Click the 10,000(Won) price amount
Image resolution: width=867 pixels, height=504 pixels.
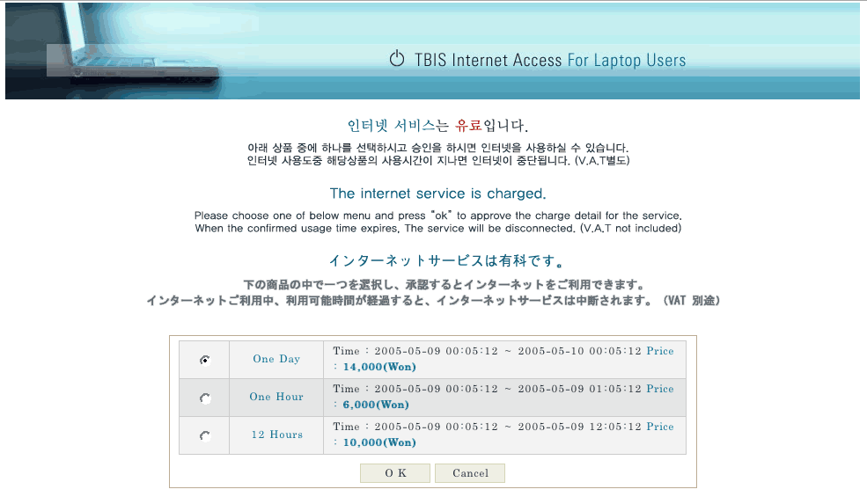(379, 442)
